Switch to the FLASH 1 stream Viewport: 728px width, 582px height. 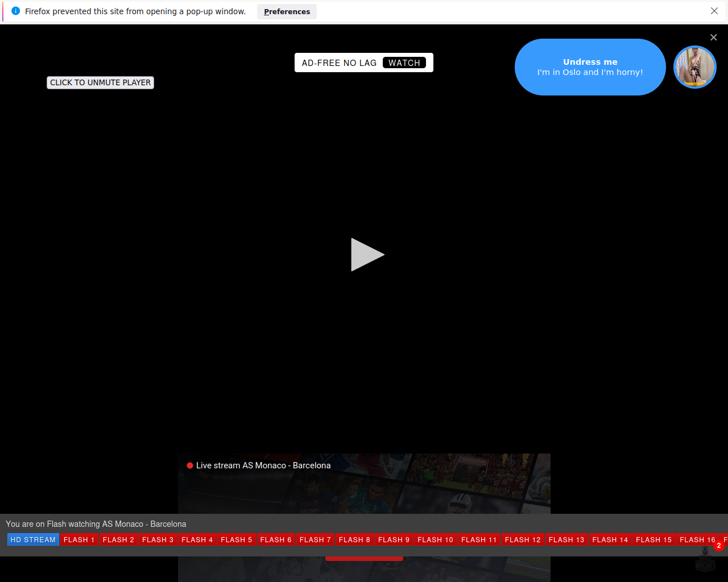[x=79, y=539]
